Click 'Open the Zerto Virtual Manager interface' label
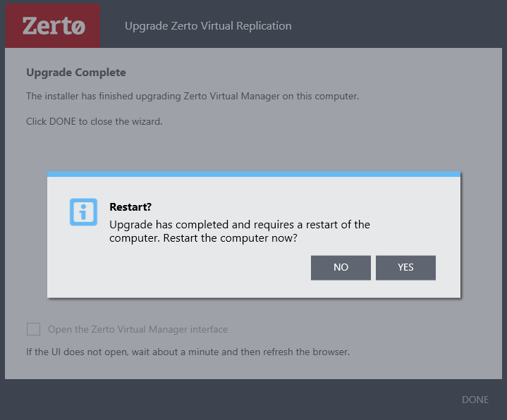The height and width of the screenshot is (420, 507). [138, 329]
